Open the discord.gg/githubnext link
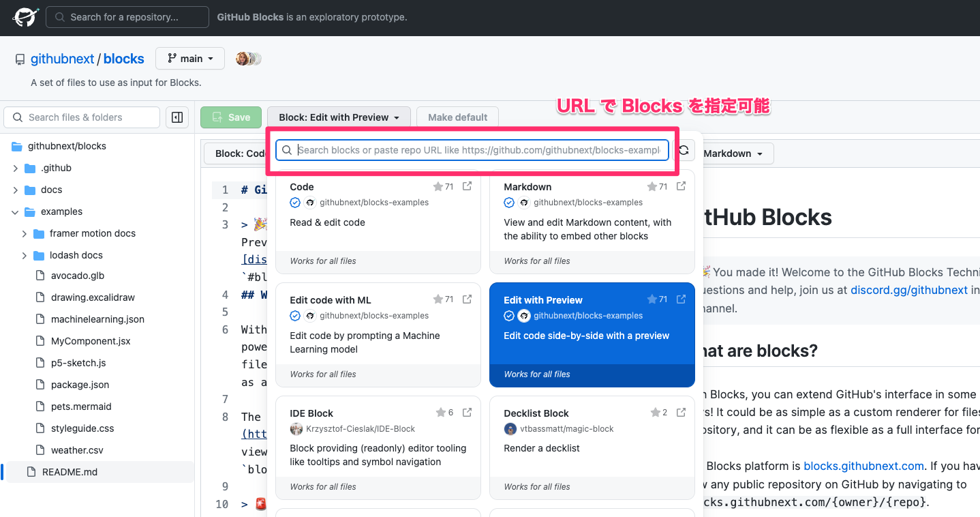Viewport: 980px width, 517px height. click(909, 289)
